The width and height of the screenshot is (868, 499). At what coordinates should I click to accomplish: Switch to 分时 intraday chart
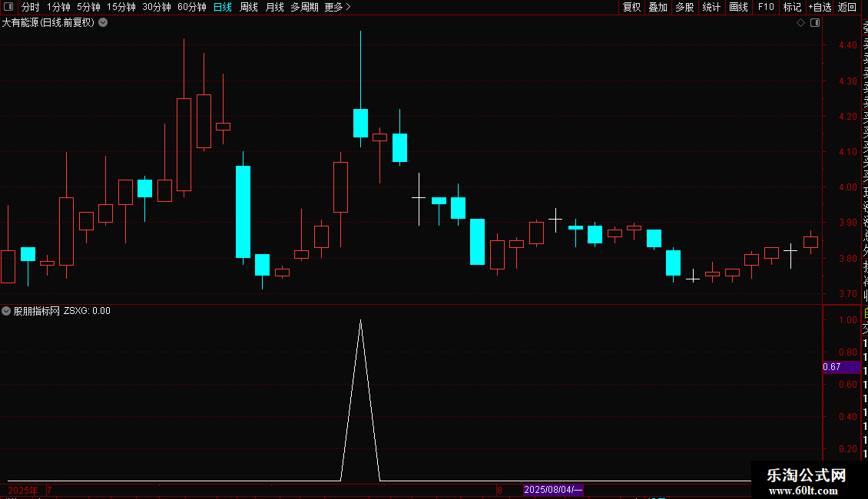pyautogui.click(x=31, y=7)
